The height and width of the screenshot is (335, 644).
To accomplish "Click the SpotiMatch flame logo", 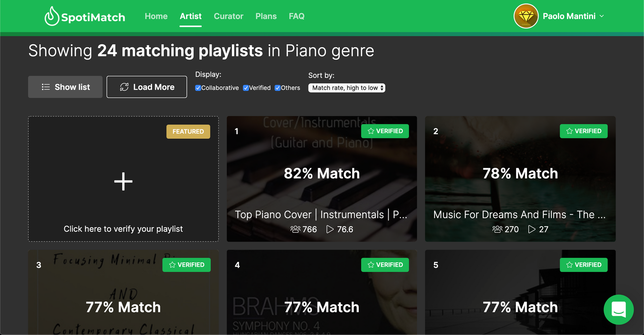I will click(x=52, y=16).
